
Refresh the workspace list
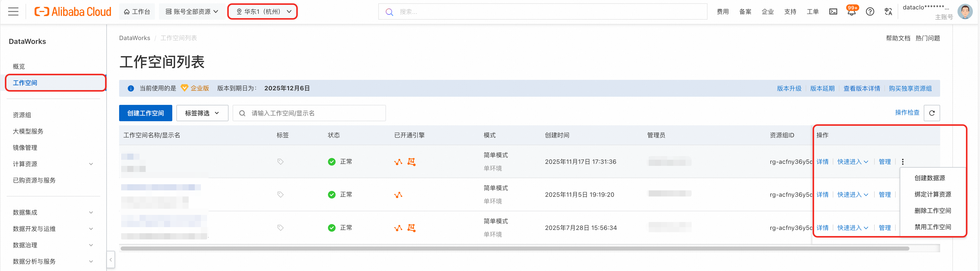pos(932,113)
